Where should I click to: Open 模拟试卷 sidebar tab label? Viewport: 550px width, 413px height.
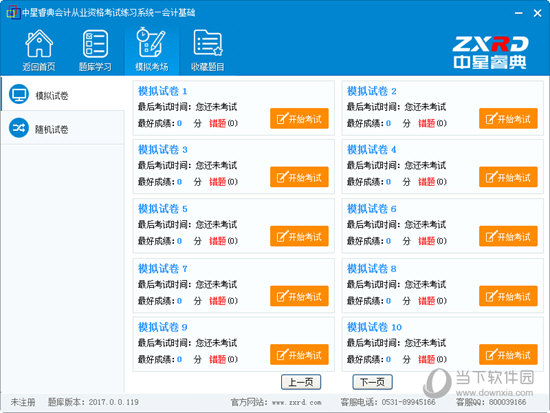52,95
